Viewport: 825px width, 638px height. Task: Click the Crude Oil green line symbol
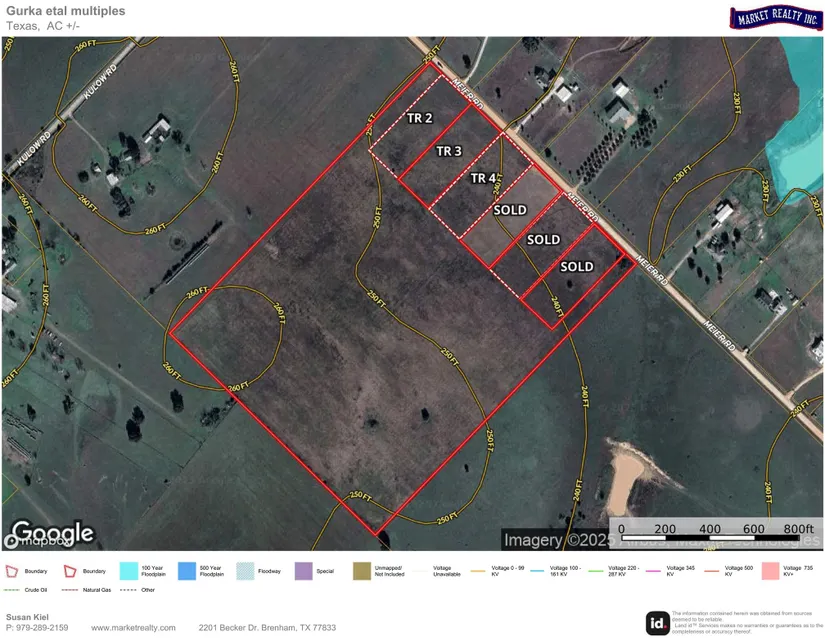[x=12, y=590]
